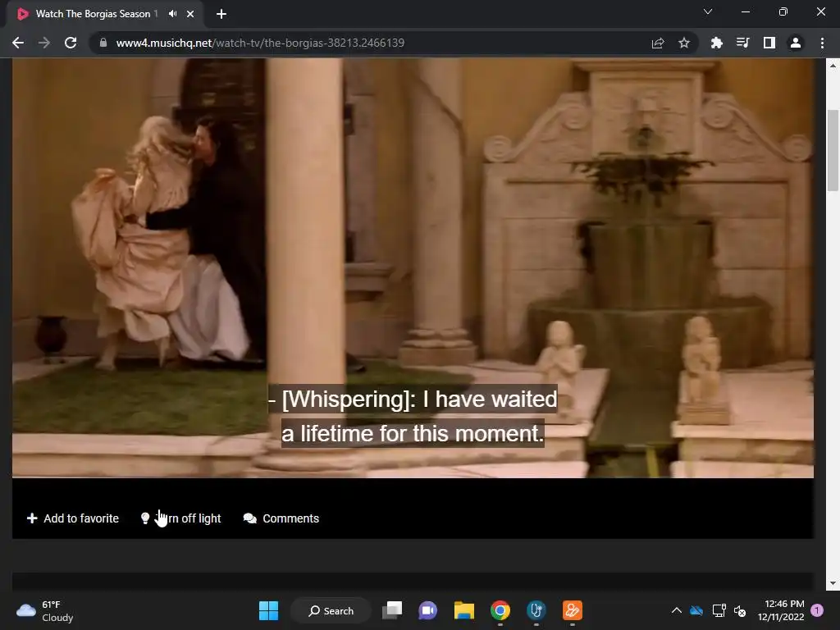Reload the current page
840x630 pixels.
(x=71, y=43)
